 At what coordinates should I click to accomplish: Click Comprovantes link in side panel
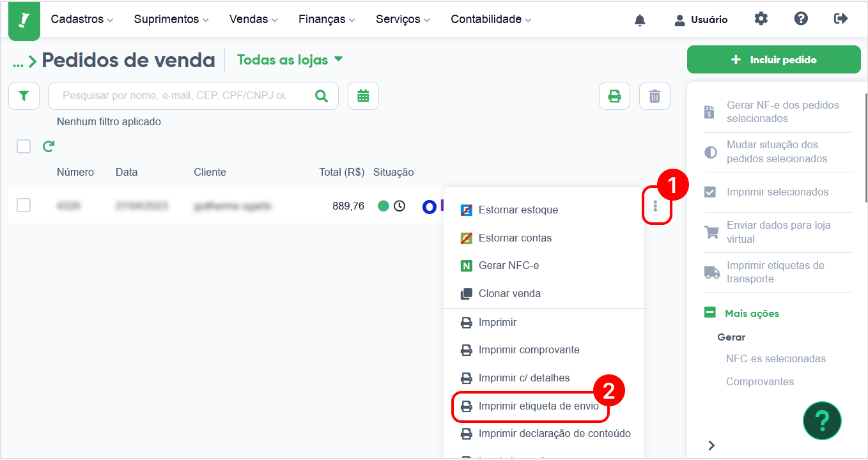pyautogui.click(x=760, y=382)
